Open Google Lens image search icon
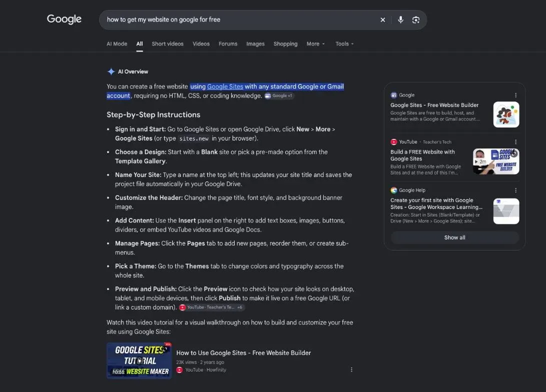The image size is (546, 392). (416, 20)
